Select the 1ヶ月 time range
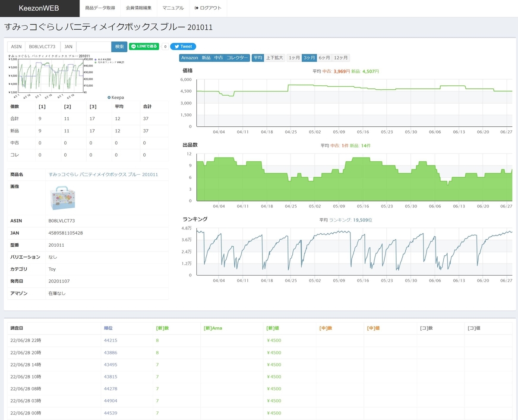Screen dimensions: 518x420 (x=294, y=58)
